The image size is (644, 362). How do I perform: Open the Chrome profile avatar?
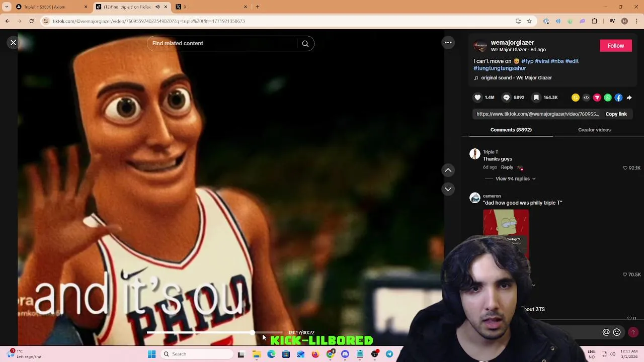(624, 21)
